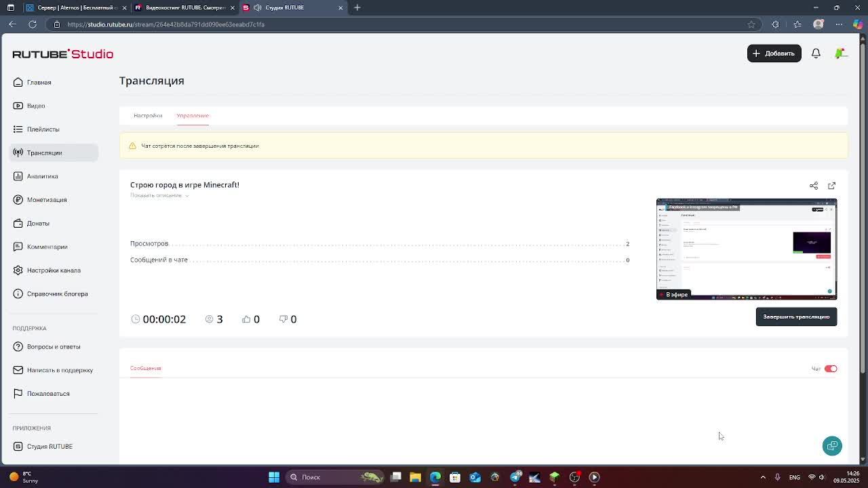Switch to the Настройки tab
The image size is (868, 488).
pos(148,115)
